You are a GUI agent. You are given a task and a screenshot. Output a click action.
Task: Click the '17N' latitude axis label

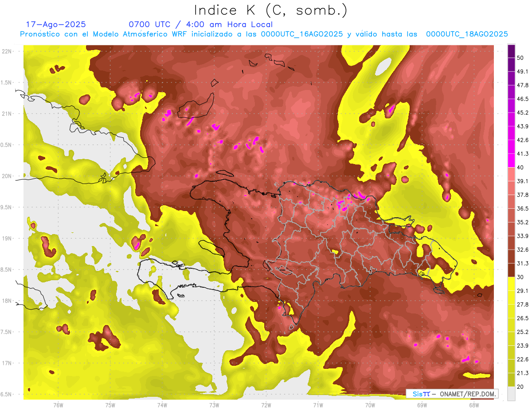[x=6, y=363]
